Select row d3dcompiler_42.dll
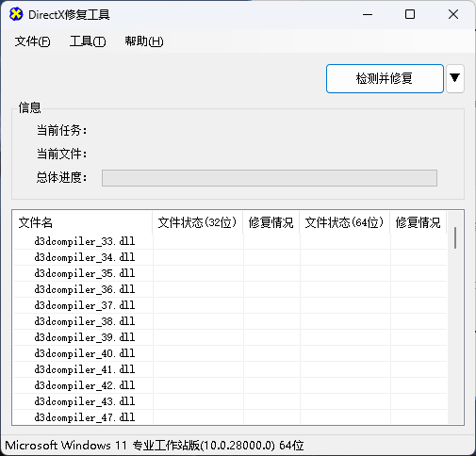 (230, 385)
